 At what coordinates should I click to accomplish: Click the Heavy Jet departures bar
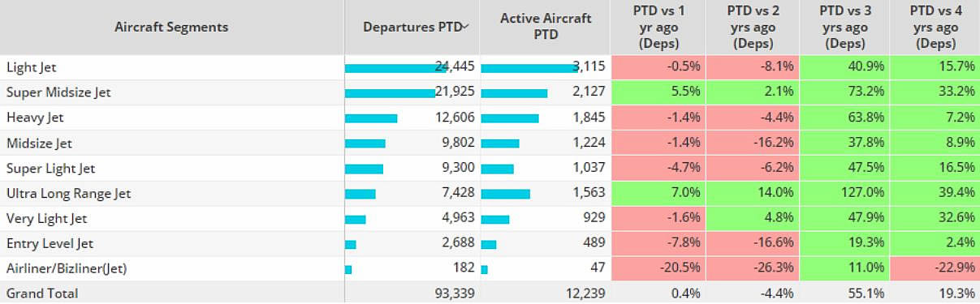(371, 118)
